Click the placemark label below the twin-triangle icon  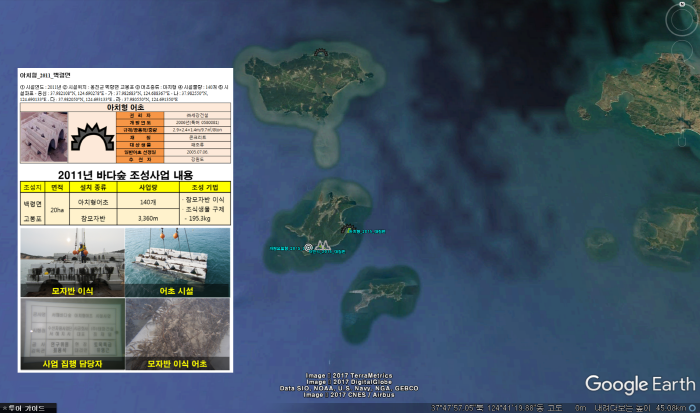tap(328, 252)
